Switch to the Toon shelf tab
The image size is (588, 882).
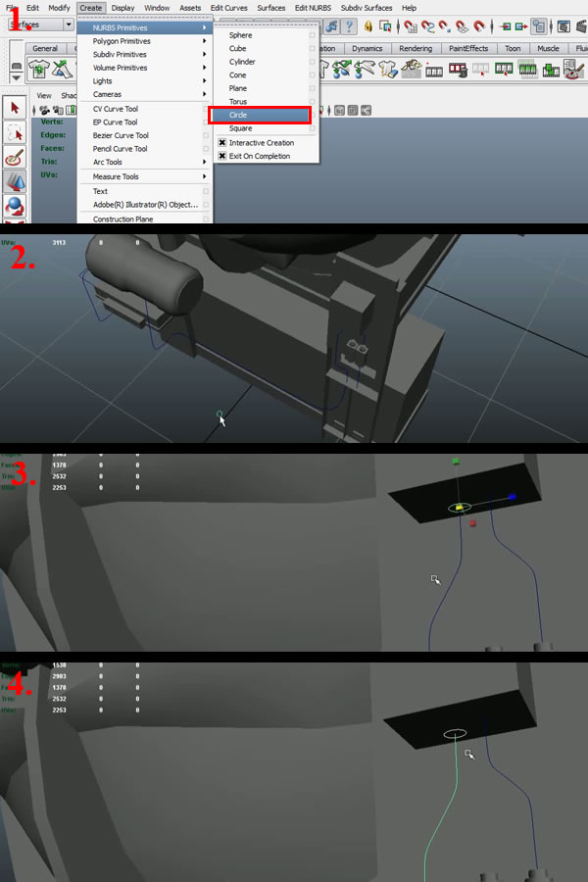(x=513, y=48)
